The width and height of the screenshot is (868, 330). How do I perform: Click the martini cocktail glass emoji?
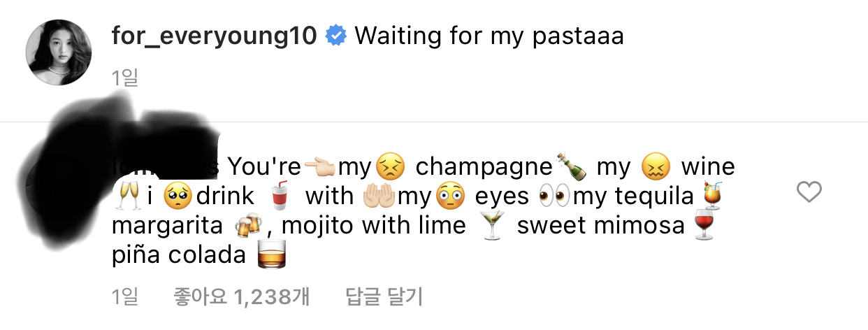tap(493, 227)
